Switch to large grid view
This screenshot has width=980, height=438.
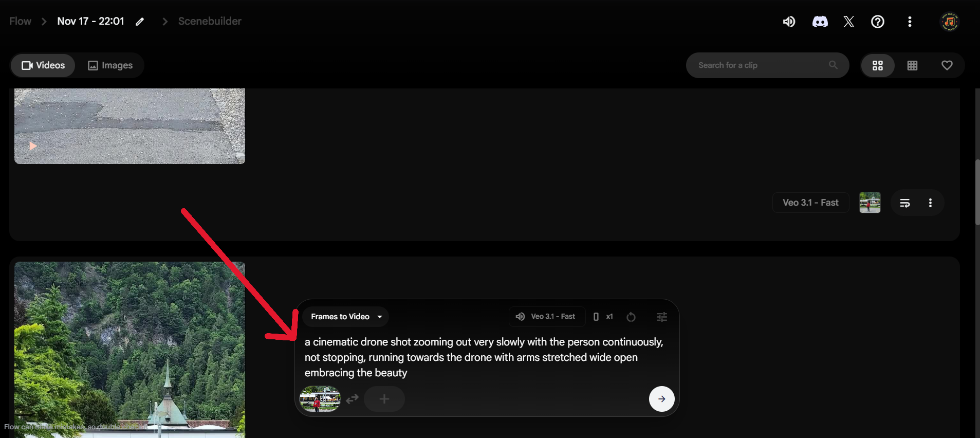[x=878, y=65]
